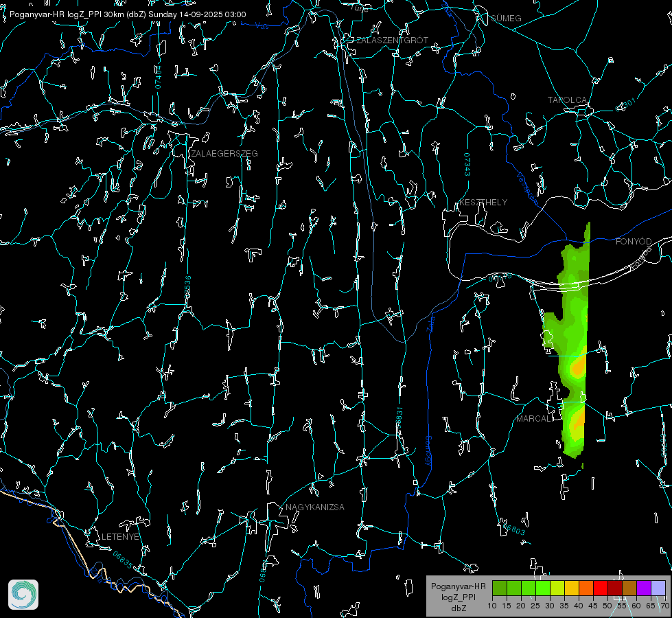The height and width of the screenshot is (618, 672).
Task: Click road number 6803 label
Action: pyautogui.click(x=515, y=529)
